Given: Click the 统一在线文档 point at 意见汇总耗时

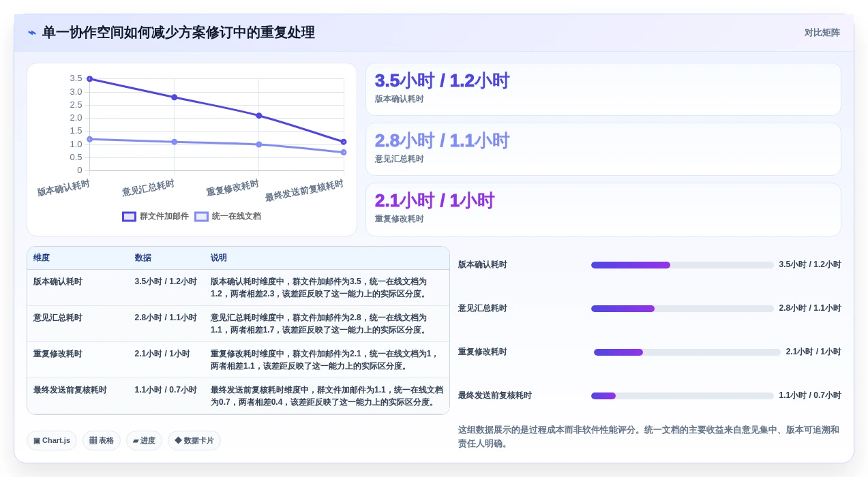Looking at the screenshot, I should coord(174,142).
